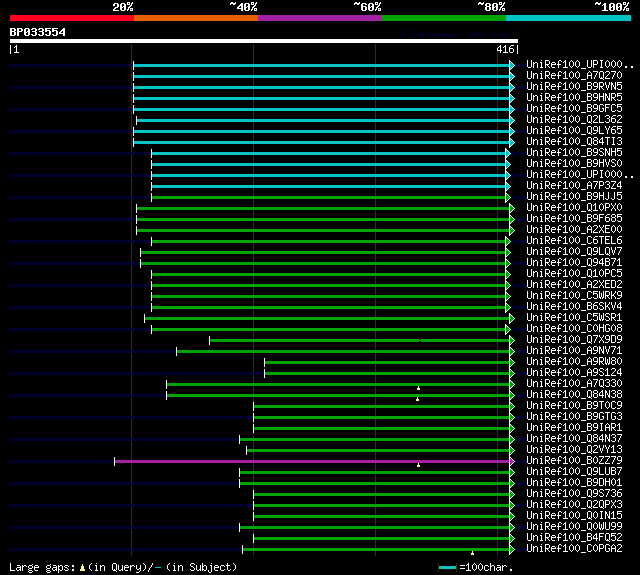Click the cyan =100char. scale bar legend
The width and height of the screenshot is (640, 575).
pos(447,567)
